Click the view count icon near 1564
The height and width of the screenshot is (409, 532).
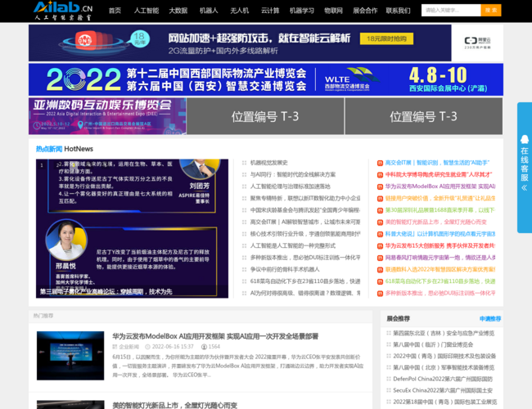[204, 347]
